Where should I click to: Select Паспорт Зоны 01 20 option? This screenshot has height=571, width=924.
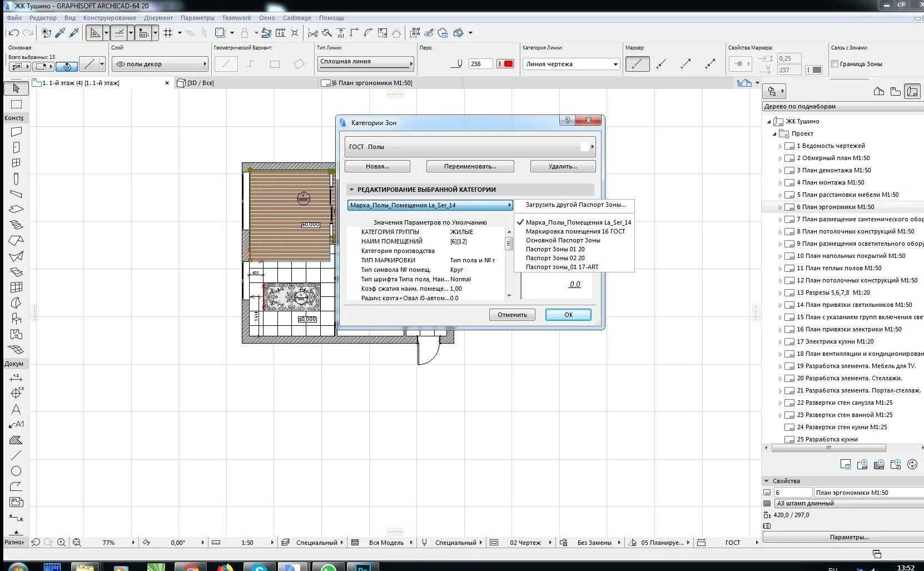tap(555, 249)
